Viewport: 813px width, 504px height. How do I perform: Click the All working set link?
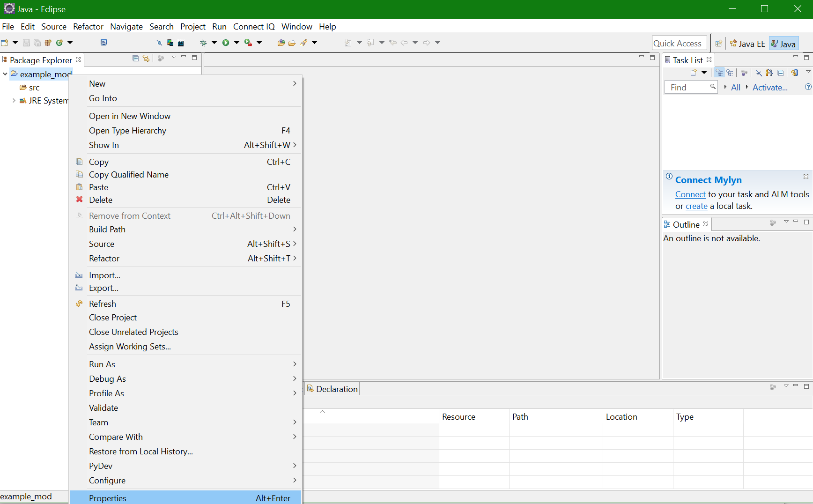click(736, 88)
